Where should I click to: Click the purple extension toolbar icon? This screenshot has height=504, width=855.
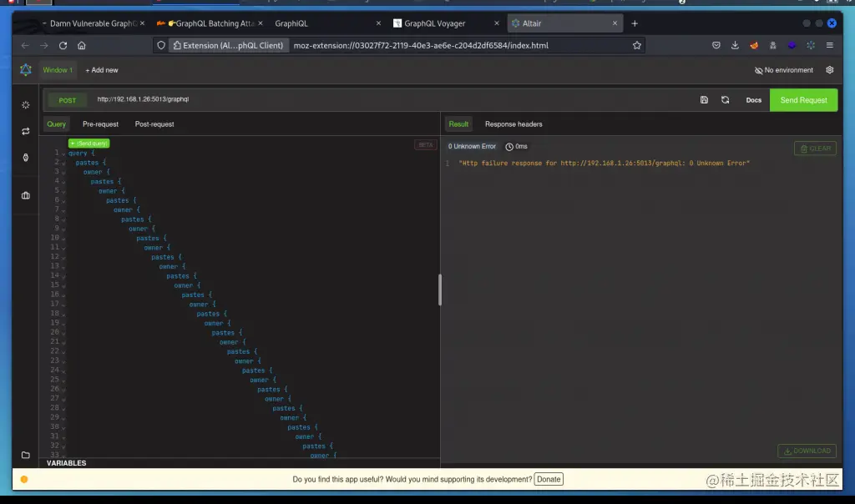[x=792, y=46]
